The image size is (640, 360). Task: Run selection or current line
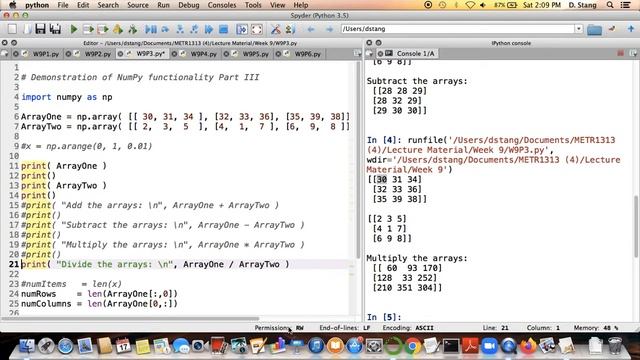point(118,29)
